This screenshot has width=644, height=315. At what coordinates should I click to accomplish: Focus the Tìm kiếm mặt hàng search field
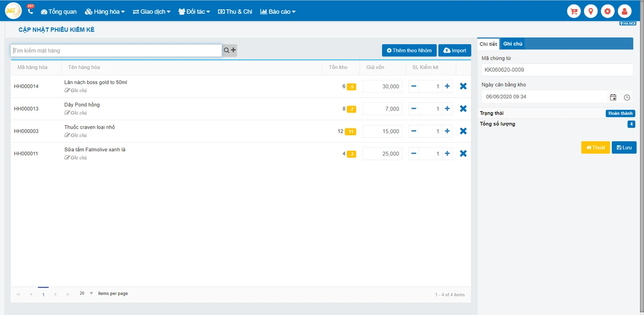tap(116, 50)
